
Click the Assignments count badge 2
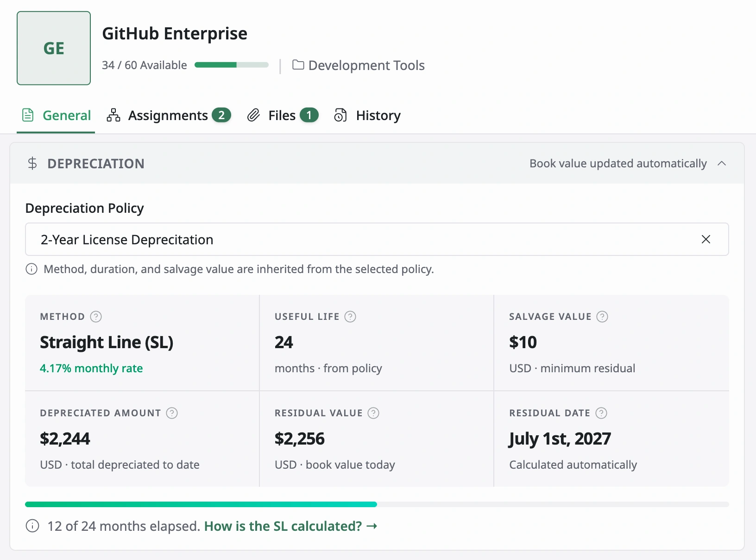point(221,115)
